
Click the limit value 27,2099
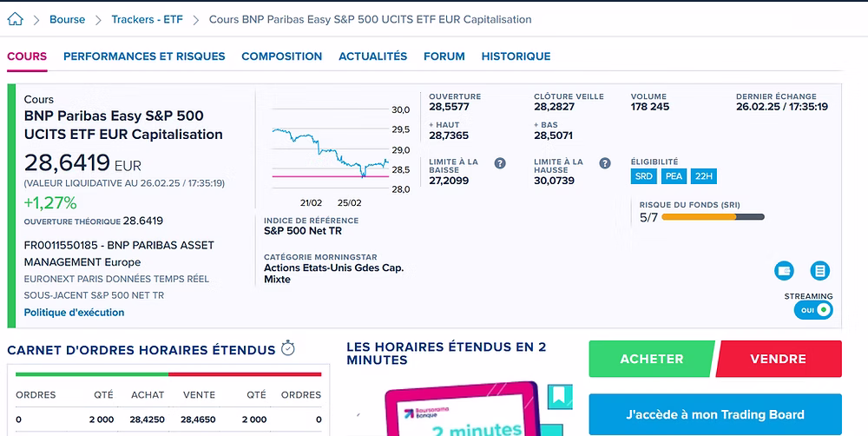coord(449,181)
